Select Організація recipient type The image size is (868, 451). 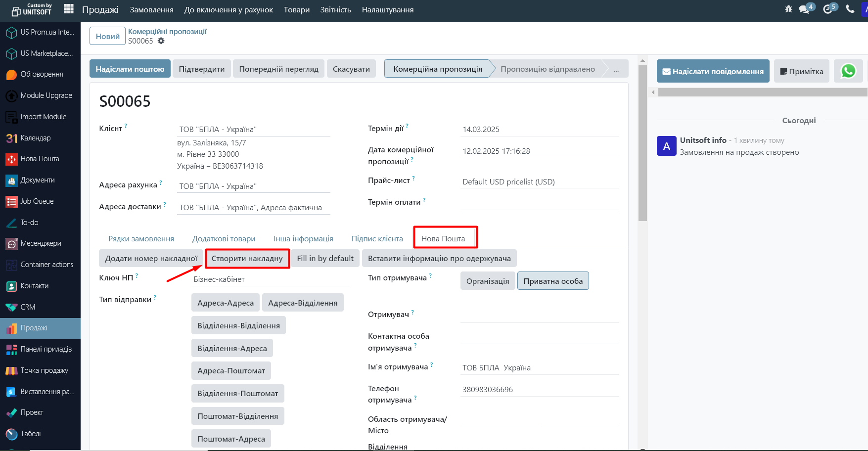click(487, 281)
